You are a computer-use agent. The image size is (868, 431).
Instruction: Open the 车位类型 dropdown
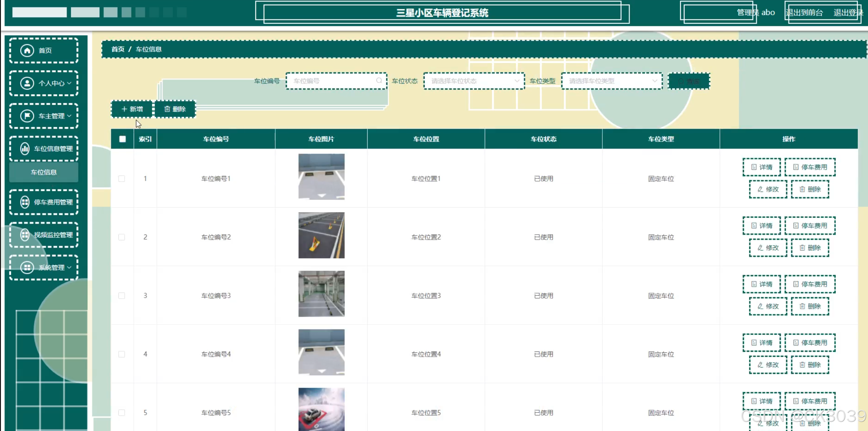tap(611, 81)
